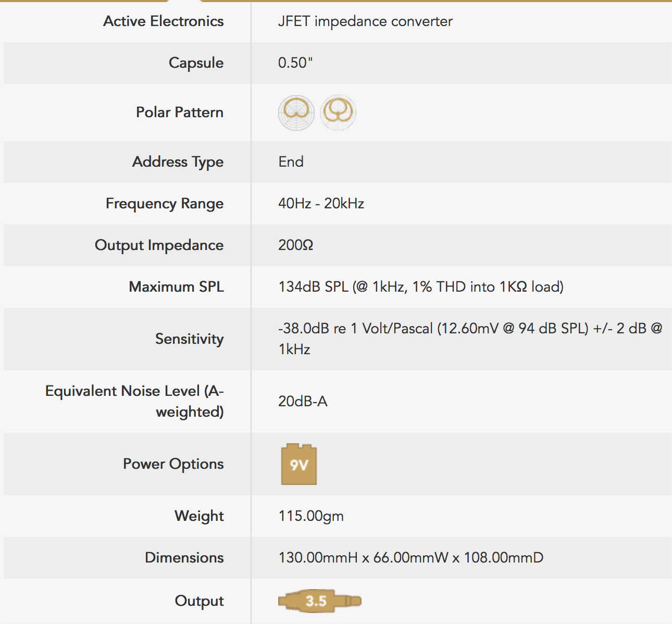Click the Sensitivity row label

[190, 339]
